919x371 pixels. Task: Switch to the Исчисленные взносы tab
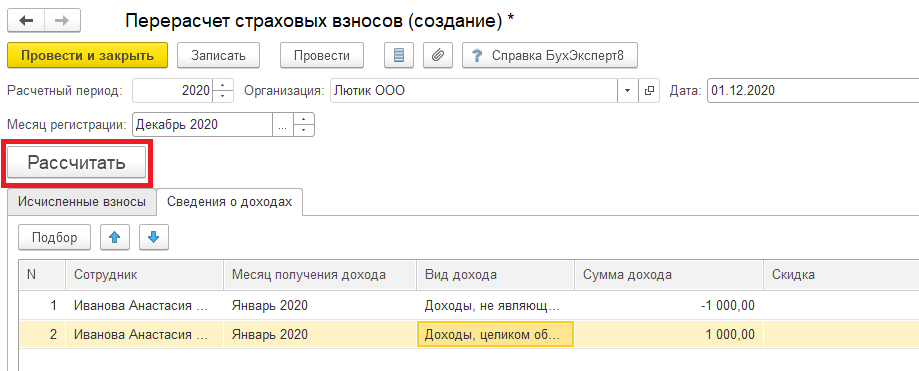81,202
